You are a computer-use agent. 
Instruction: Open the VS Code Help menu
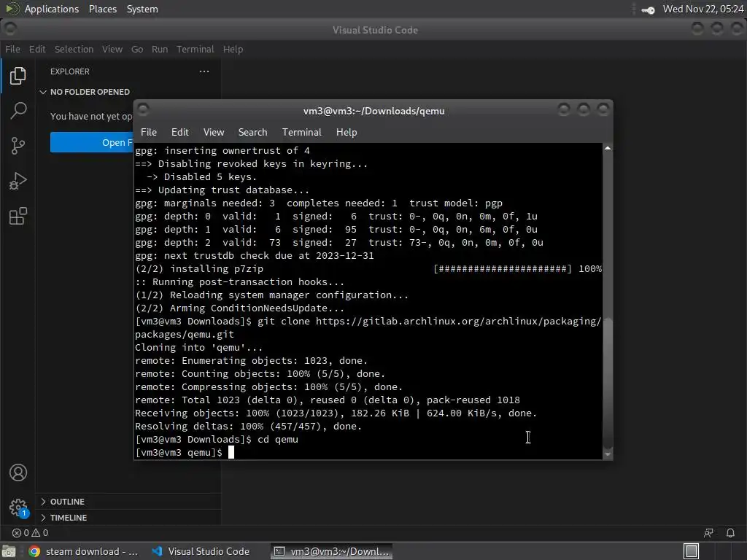point(233,49)
